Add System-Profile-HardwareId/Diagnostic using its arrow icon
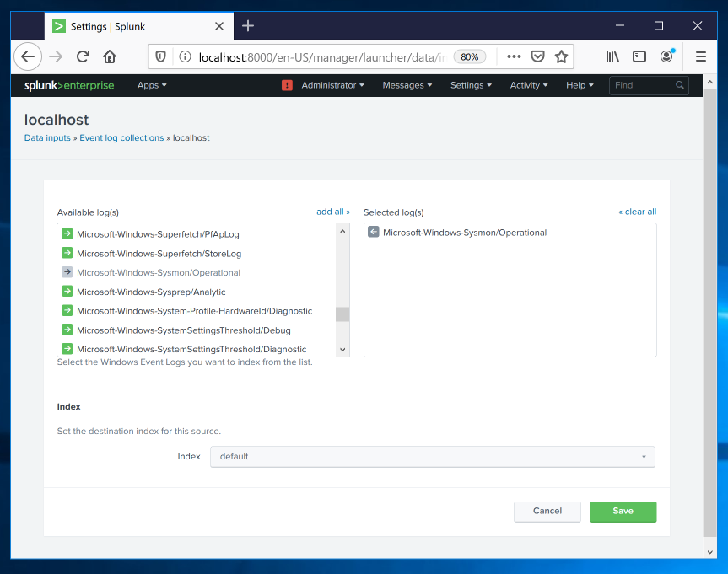Screen dimensions: 728x574 click(x=67, y=310)
